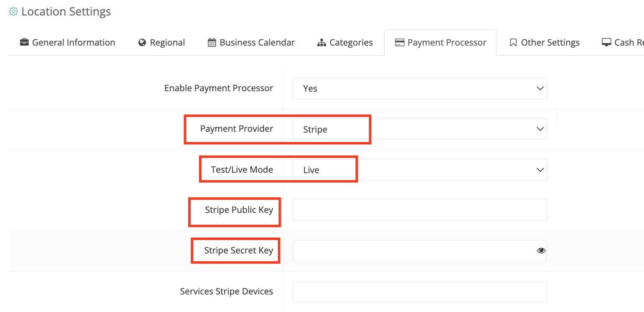This screenshot has width=644, height=312.
Task: Click the calendar icon for Business Calendar
Action: (212, 42)
